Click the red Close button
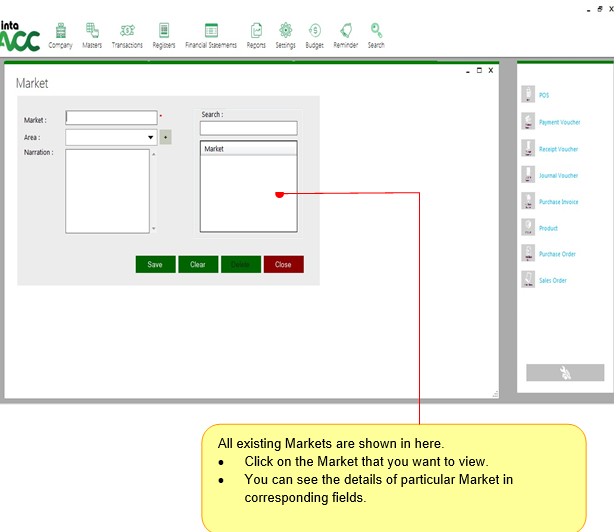Viewport: 614px width, 532px height. pyautogui.click(x=283, y=265)
